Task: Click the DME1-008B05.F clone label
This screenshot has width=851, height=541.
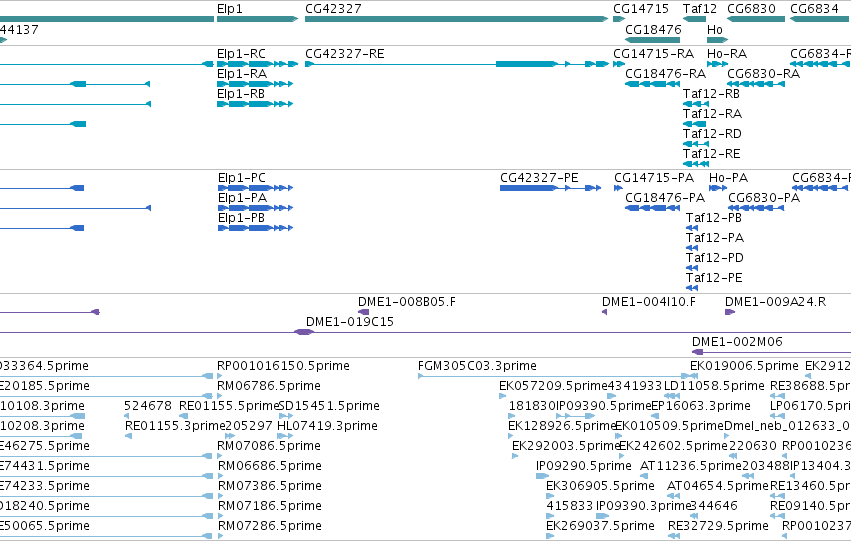Action: pyautogui.click(x=407, y=302)
